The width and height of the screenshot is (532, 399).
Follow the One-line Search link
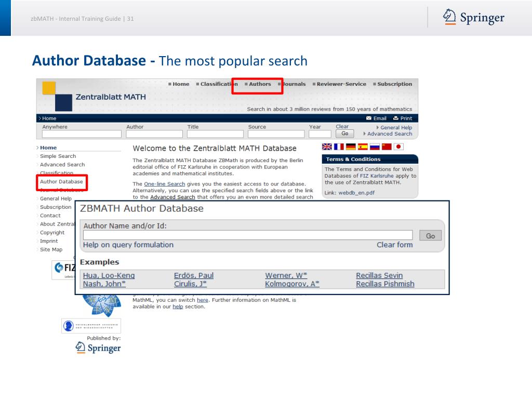(165, 184)
